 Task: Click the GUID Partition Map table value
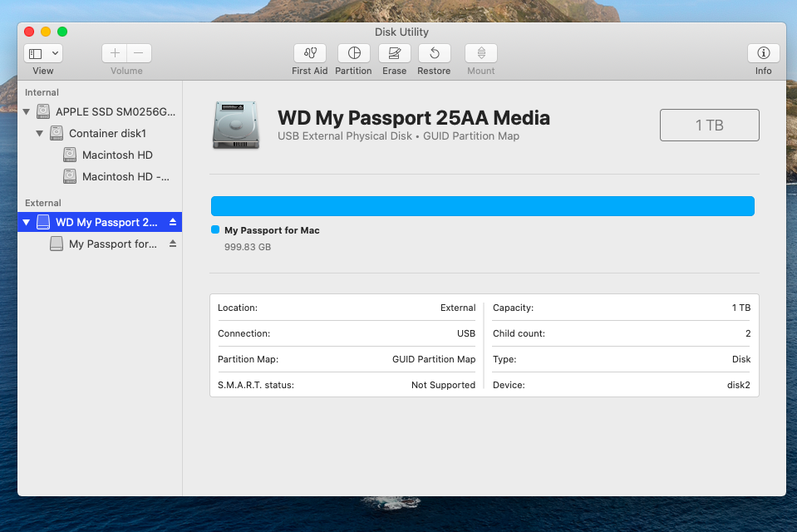pyautogui.click(x=434, y=359)
